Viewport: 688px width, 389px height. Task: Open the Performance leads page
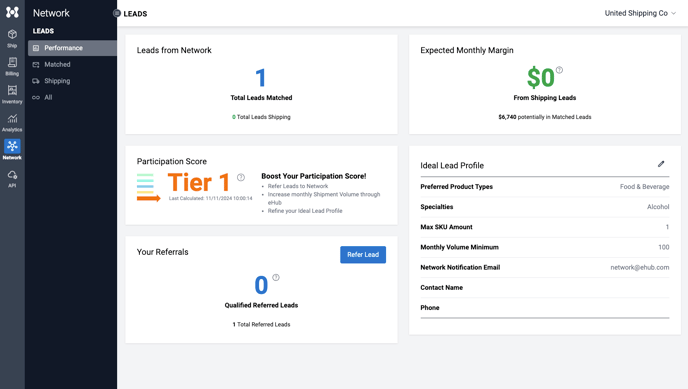point(72,48)
